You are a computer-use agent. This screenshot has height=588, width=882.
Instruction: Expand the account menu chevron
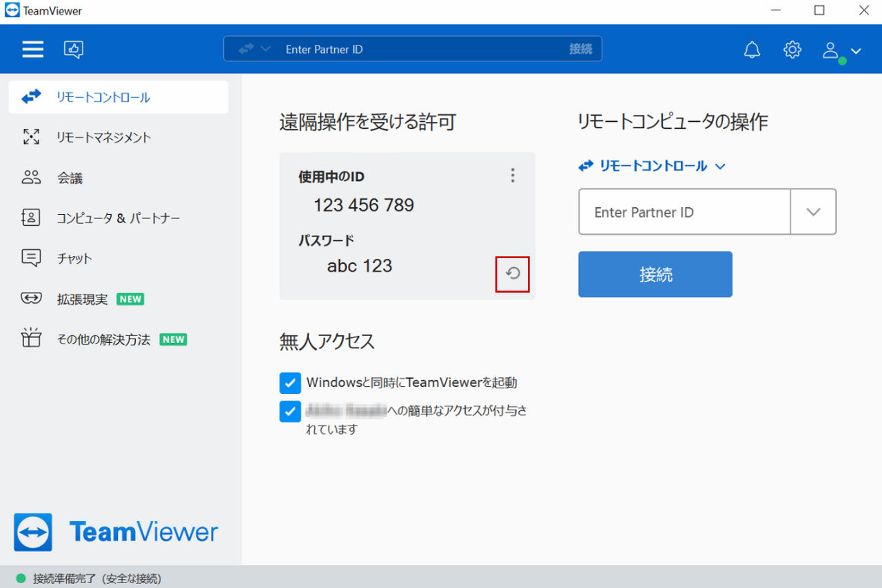click(x=856, y=50)
